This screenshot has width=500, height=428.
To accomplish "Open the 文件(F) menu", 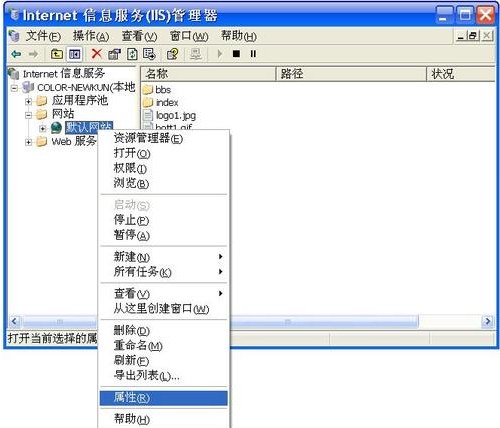I will tap(43, 36).
